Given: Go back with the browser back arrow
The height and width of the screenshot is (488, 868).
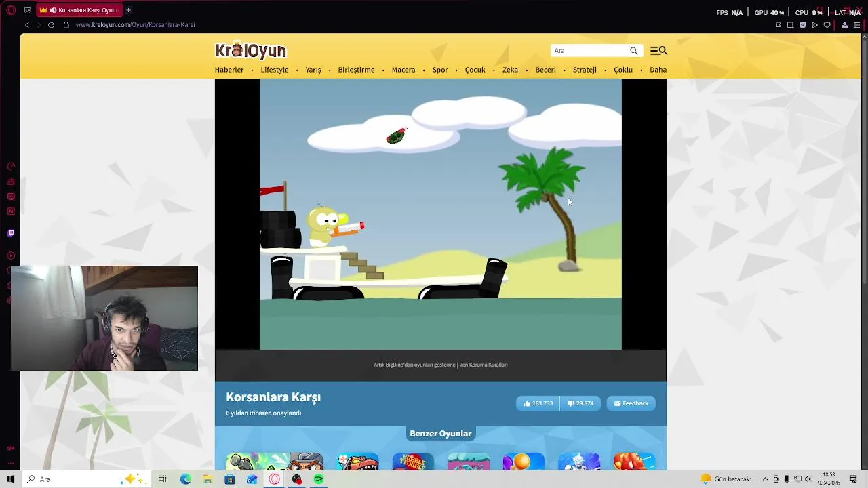Looking at the screenshot, I should 27,25.
